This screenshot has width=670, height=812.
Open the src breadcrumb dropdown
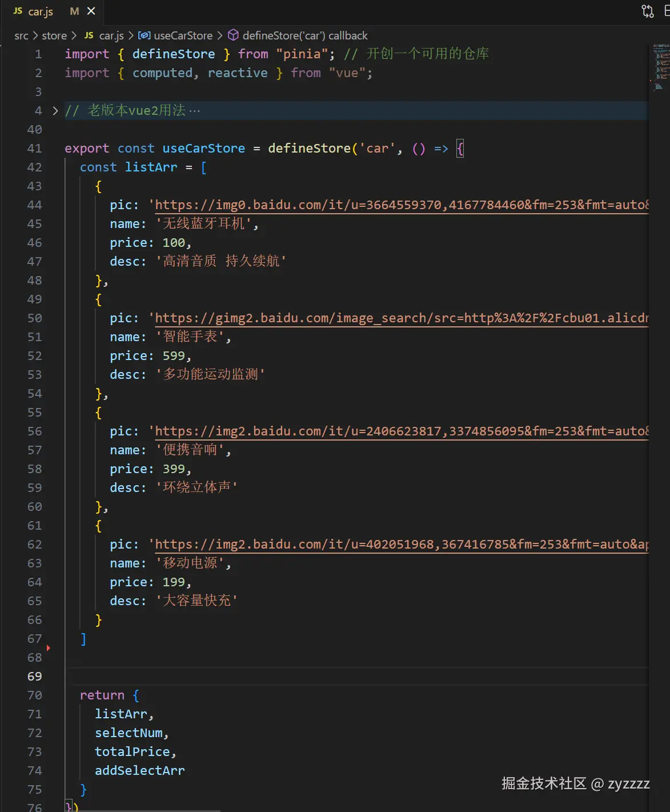pos(21,35)
